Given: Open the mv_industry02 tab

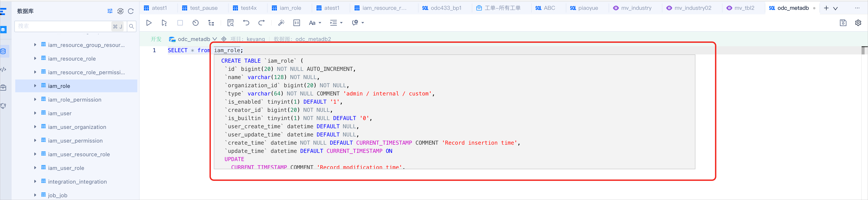Looking at the screenshot, I should 689,8.
